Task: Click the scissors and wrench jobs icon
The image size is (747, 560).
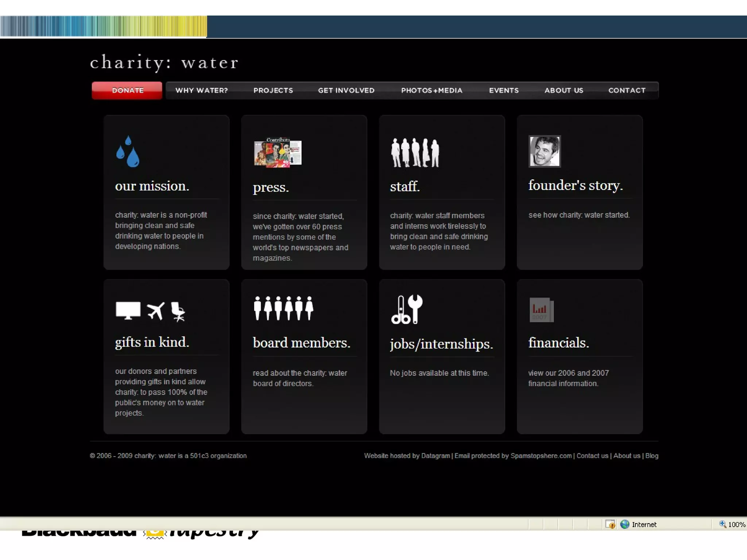Action: tap(407, 310)
